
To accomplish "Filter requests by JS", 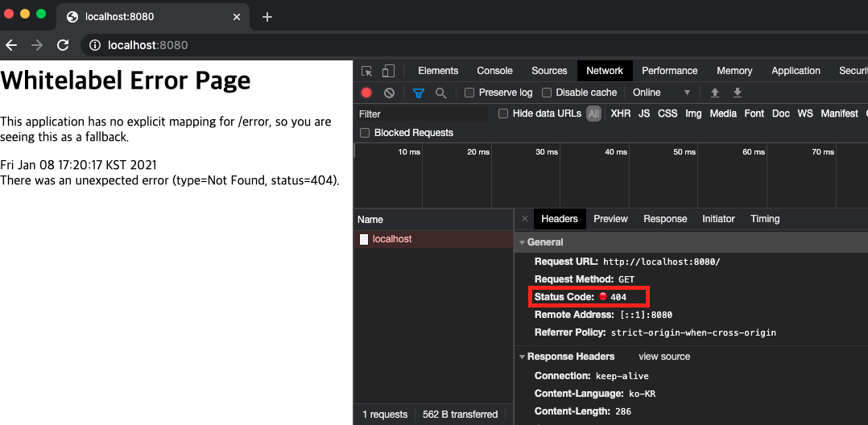I will point(644,113).
